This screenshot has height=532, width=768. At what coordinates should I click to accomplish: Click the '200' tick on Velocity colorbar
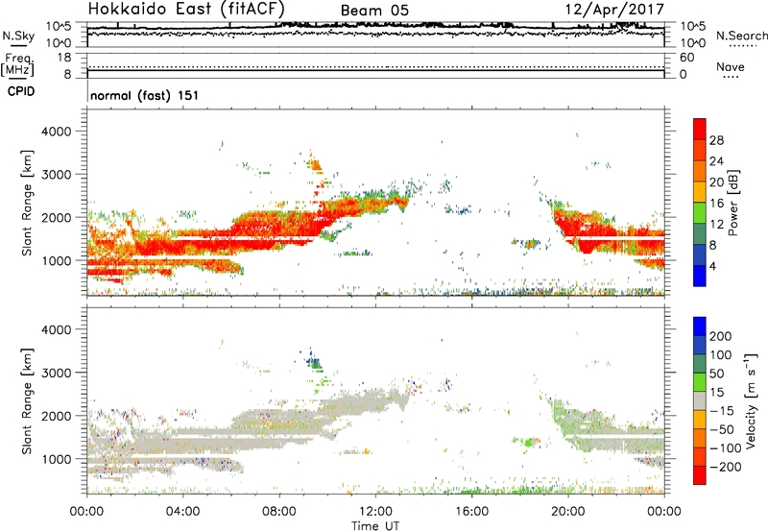point(721,336)
